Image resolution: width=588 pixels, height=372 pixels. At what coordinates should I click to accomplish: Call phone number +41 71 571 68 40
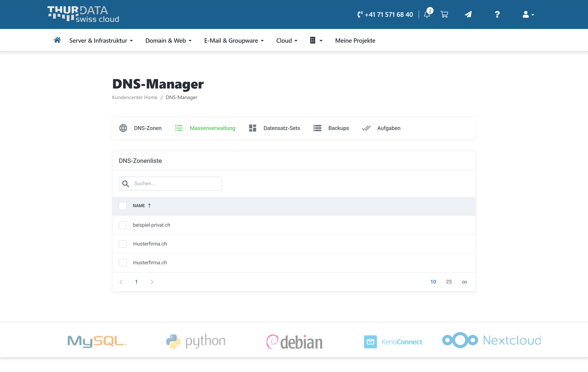click(x=385, y=15)
